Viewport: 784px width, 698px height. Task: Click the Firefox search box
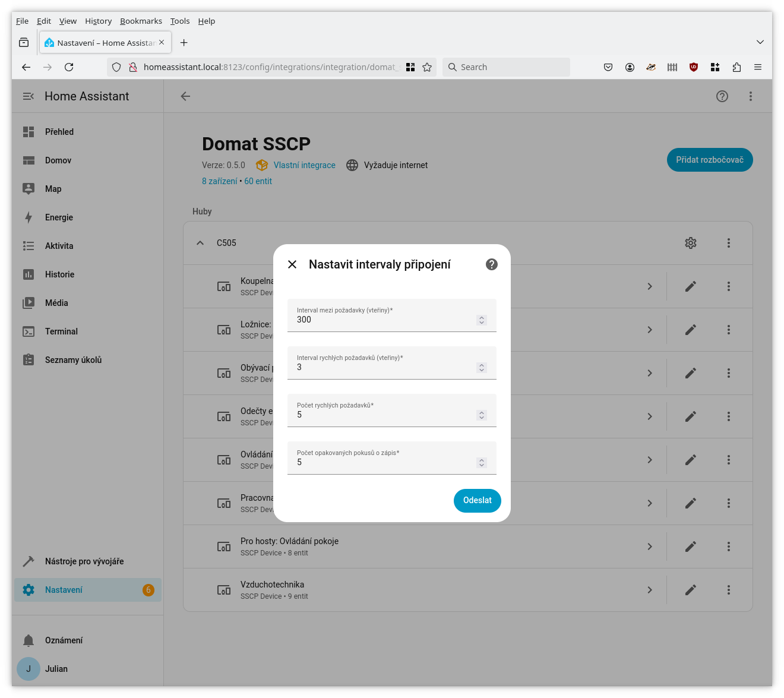(506, 67)
